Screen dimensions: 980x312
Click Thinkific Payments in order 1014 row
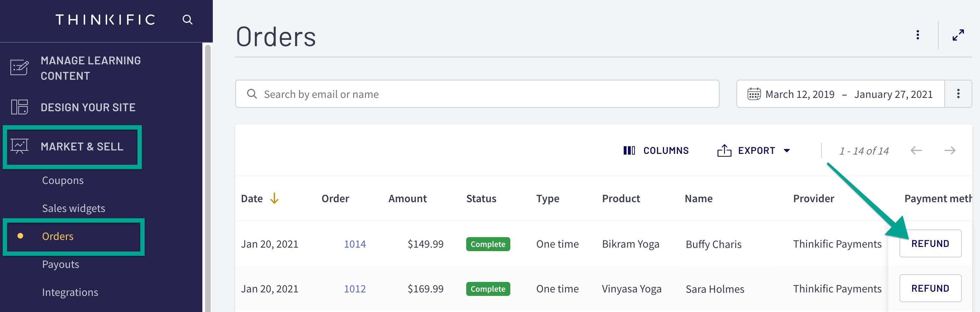click(837, 244)
